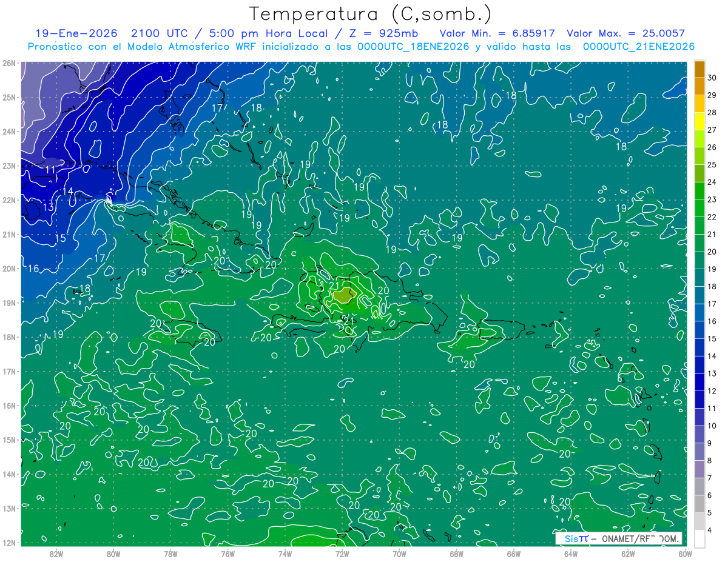Click legend value "30" on the color scale
This screenshot has height=562, width=728.
(x=712, y=78)
